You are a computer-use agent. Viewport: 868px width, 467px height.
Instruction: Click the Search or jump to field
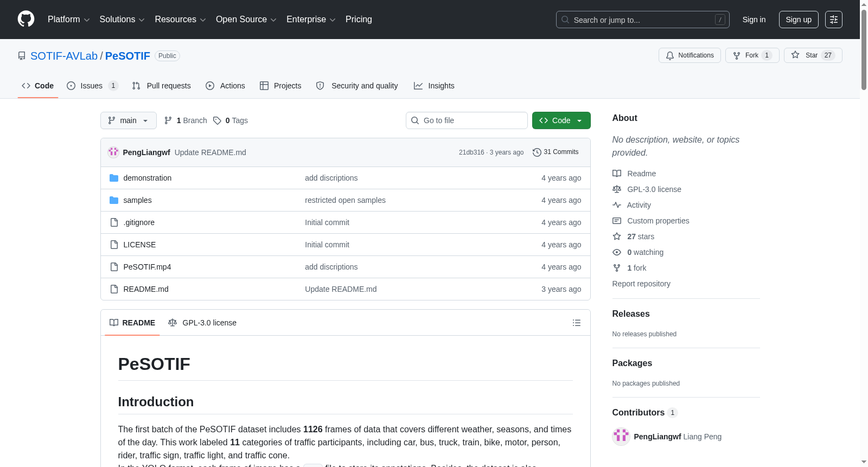[x=643, y=20]
